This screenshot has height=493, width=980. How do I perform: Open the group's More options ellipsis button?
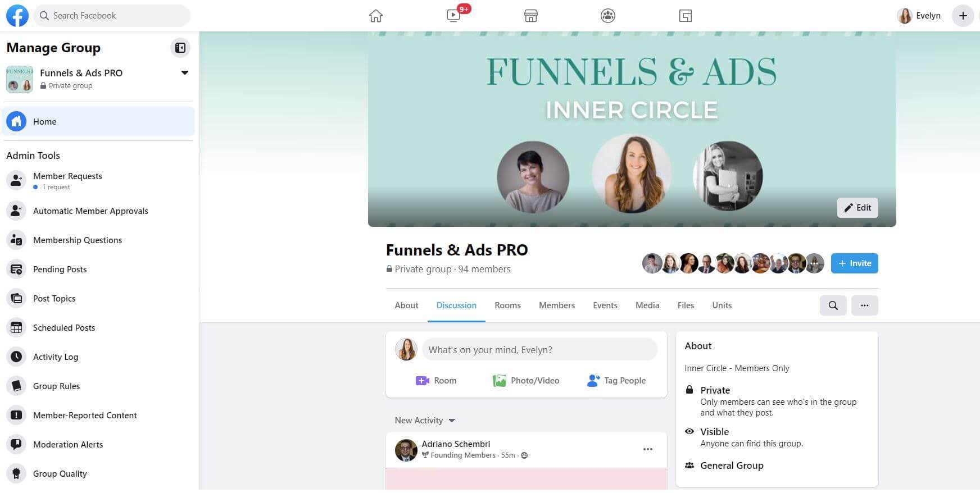click(x=864, y=305)
